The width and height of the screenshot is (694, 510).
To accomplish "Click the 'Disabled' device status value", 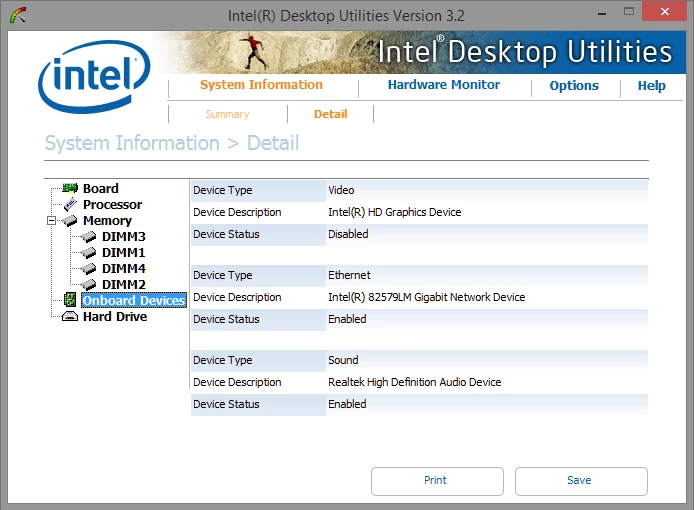I will (348, 234).
